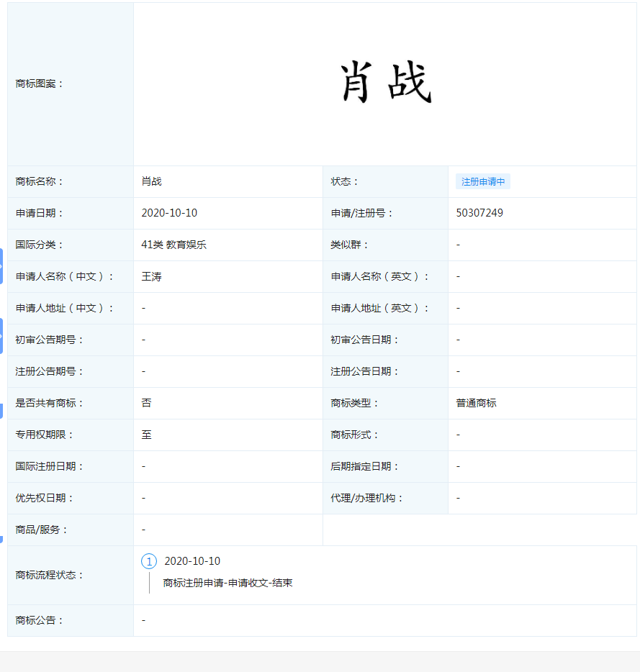Viewport: 640px width, 672px height.
Task: Click the 商标流程状态 label
Action: (50, 575)
